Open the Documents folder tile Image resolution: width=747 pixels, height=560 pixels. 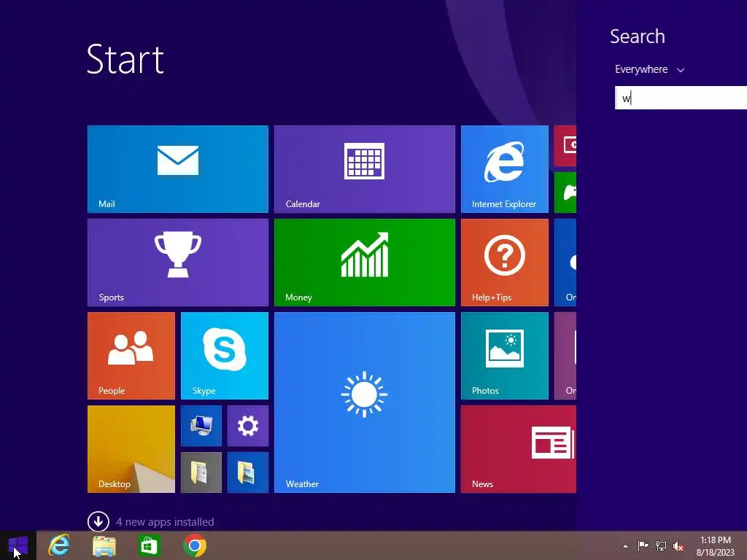pos(201,472)
